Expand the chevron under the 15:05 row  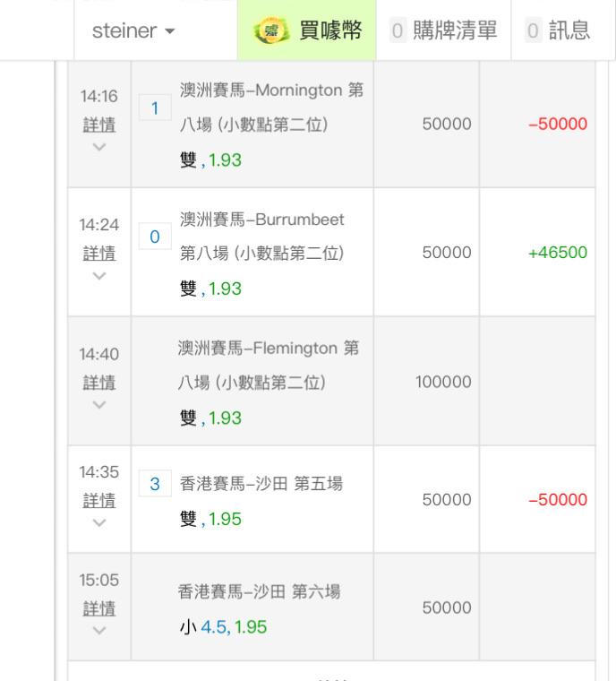[99, 629]
